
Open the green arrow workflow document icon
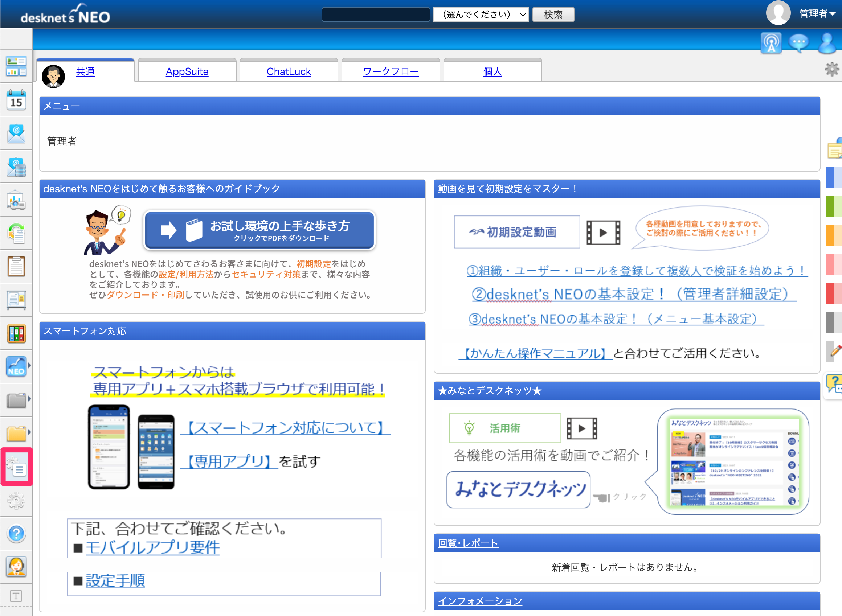coord(16,233)
